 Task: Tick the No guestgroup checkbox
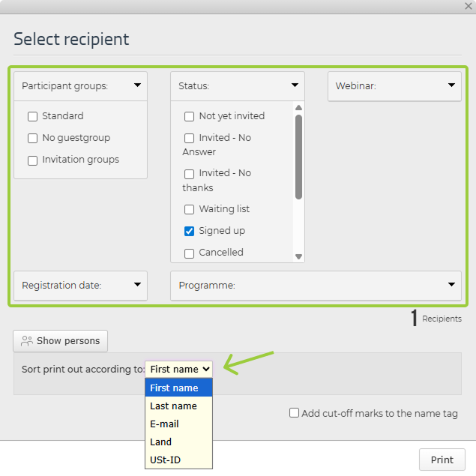[x=32, y=138]
